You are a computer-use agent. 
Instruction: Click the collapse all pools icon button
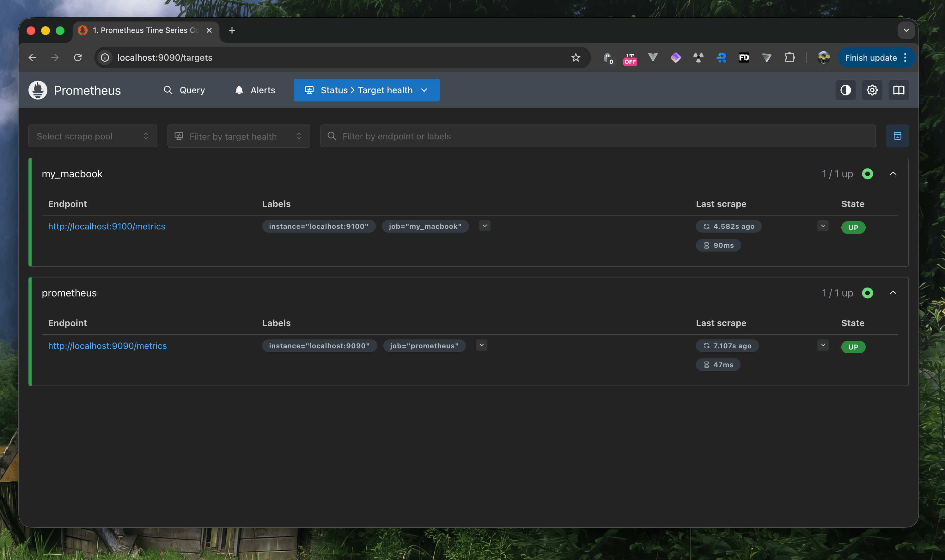pyautogui.click(x=897, y=136)
